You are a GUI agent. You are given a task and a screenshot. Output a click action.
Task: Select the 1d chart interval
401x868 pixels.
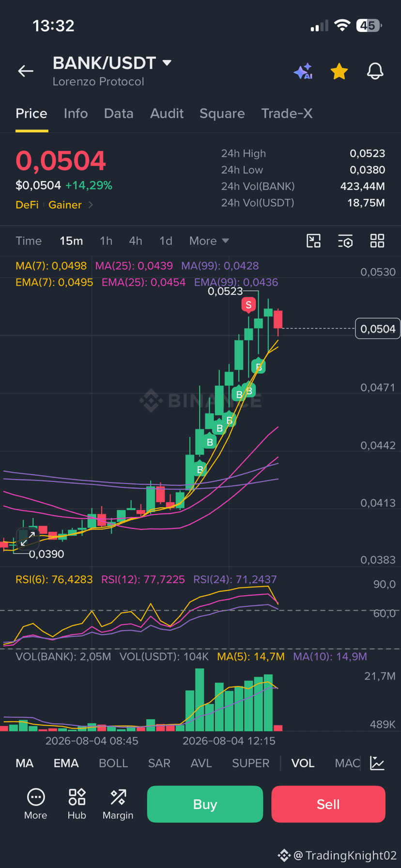point(166,241)
